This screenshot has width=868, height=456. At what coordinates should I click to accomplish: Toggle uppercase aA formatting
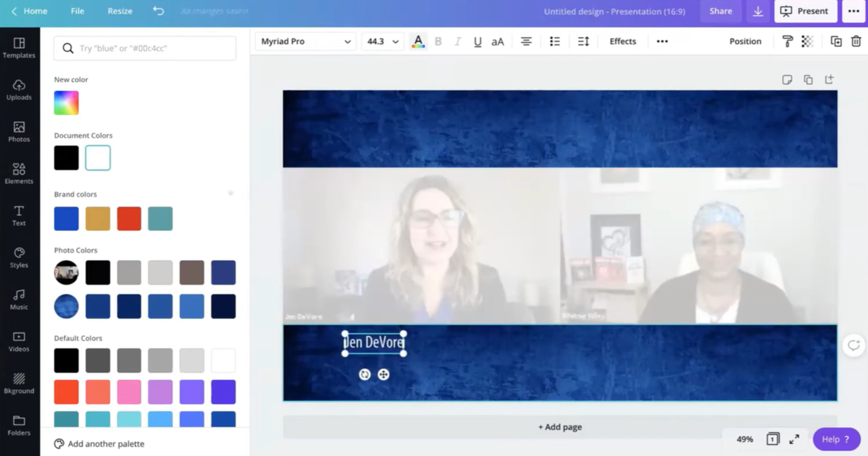(498, 41)
